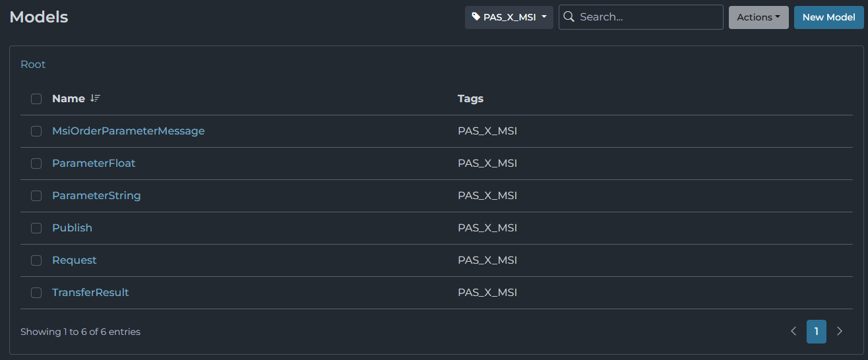
Task: Go to previous page arrow
Action: pos(793,332)
